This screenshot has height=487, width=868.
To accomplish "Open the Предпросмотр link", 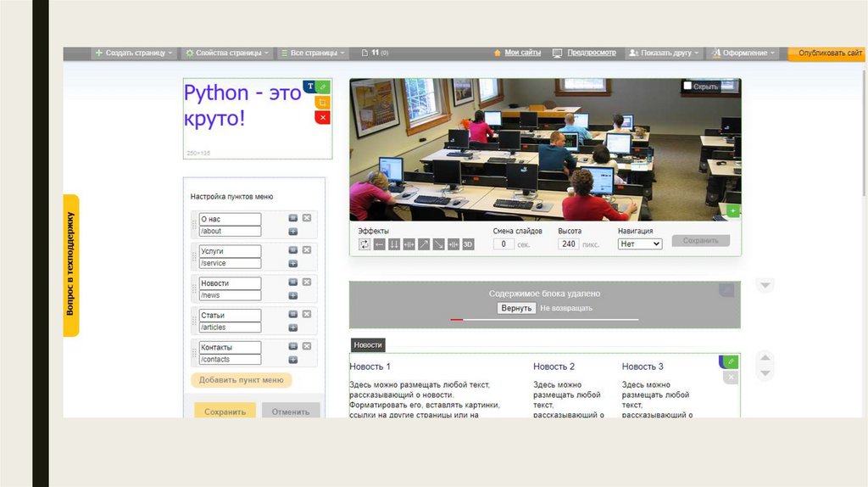I will click(591, 53).
